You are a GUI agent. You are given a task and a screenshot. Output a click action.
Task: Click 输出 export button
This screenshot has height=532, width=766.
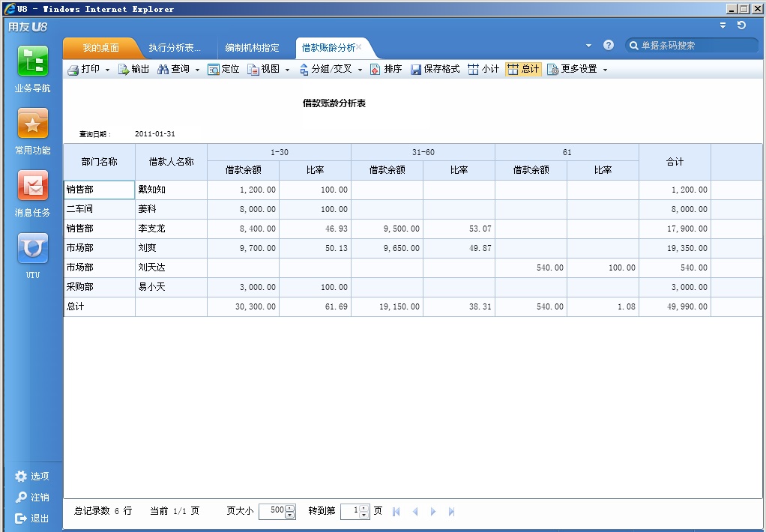click(133, 70)
